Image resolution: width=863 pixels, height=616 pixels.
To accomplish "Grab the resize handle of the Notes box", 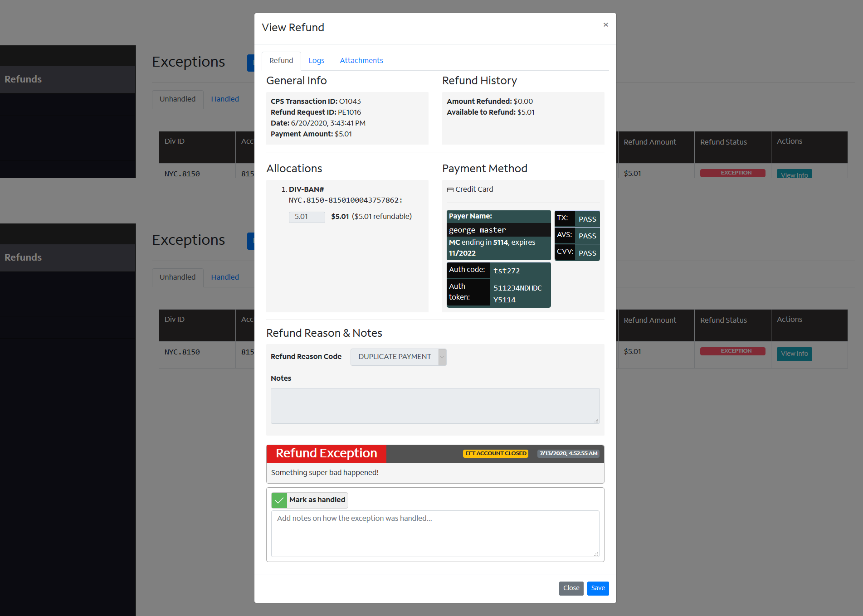I will [596, 421].
